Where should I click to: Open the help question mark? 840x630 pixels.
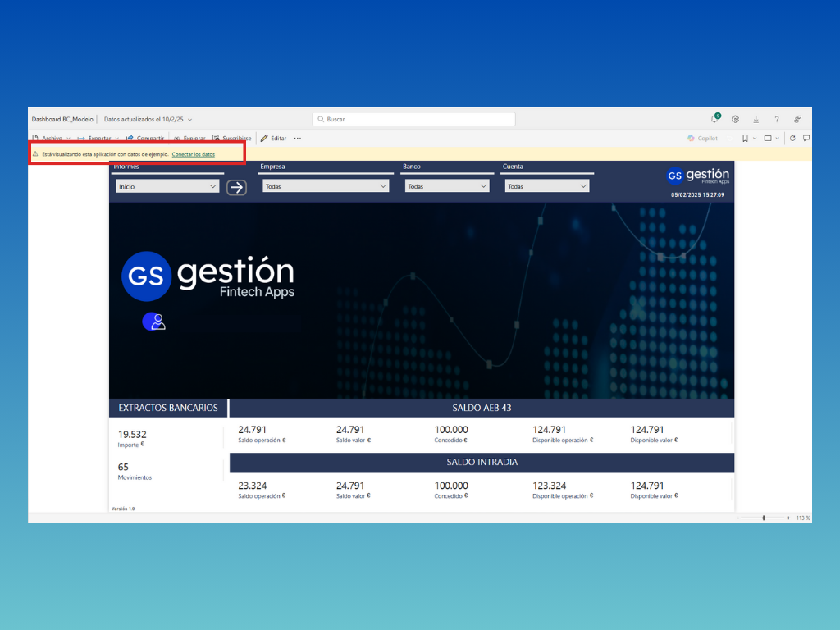[x=776, y=119]
